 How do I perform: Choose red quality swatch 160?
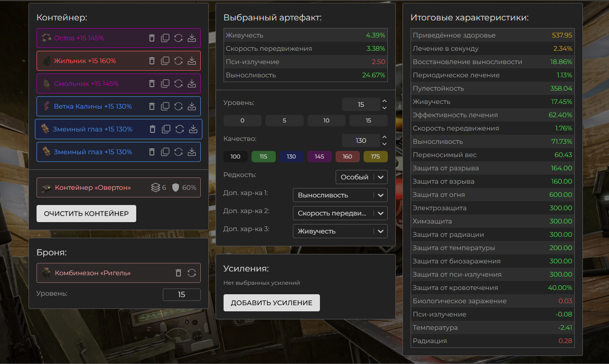point(347,157)
